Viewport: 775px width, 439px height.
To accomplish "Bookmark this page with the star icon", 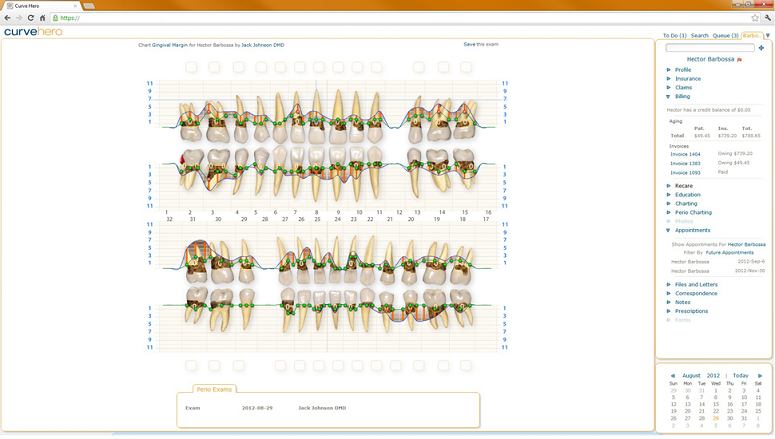I will [x=755, y=18].
